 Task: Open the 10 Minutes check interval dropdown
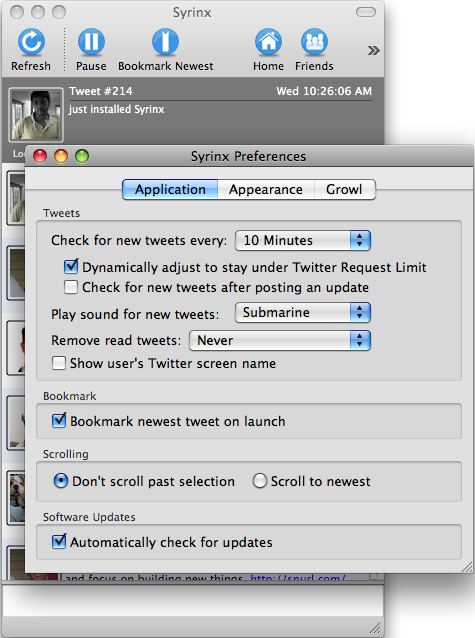coord(303,240)
